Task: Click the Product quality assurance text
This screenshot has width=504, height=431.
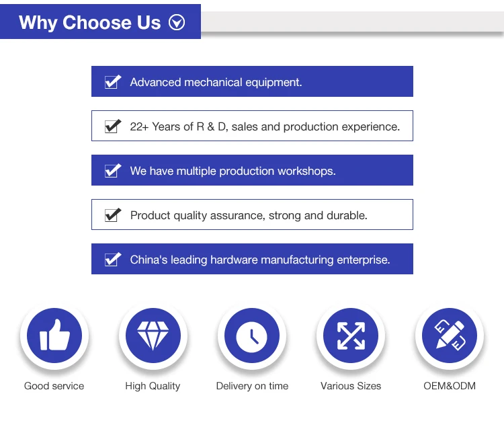Action: click(249, 215)
